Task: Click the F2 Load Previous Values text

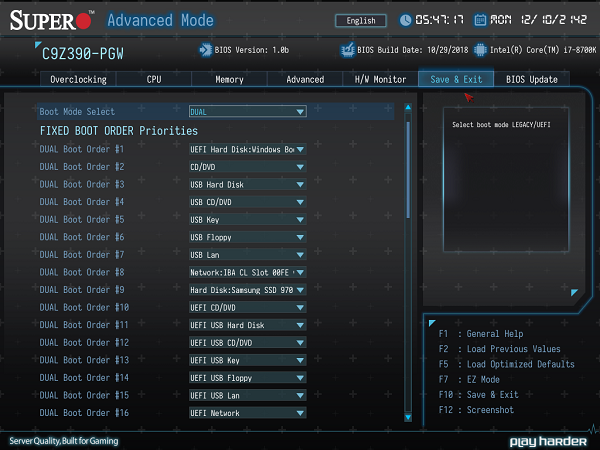Action: pyautogui.click(x=499, y=349)
